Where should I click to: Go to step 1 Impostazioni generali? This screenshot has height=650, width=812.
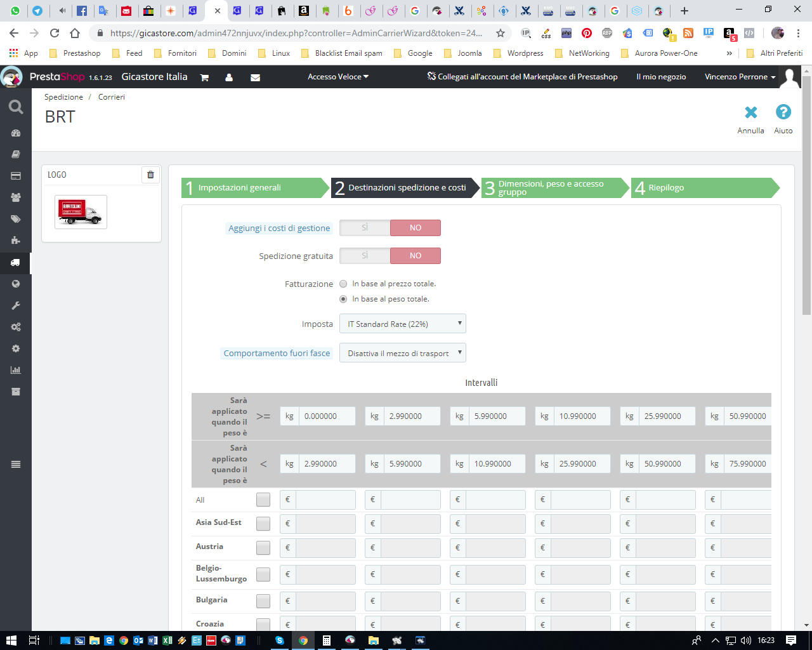(x=255, y=188)
